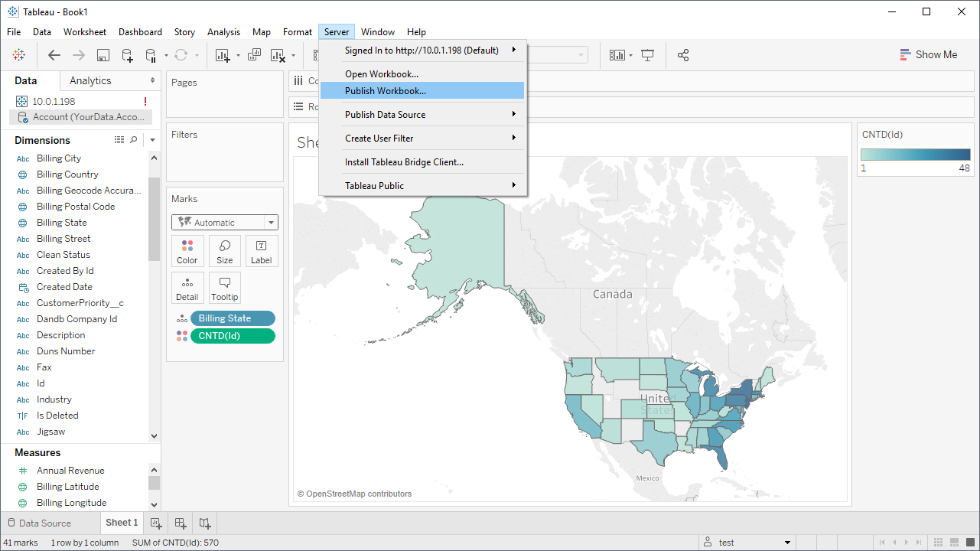Viewport: 980px width, 551px height.
Task: Select the Billing State pill in Marks
Action: coord(232,318)
